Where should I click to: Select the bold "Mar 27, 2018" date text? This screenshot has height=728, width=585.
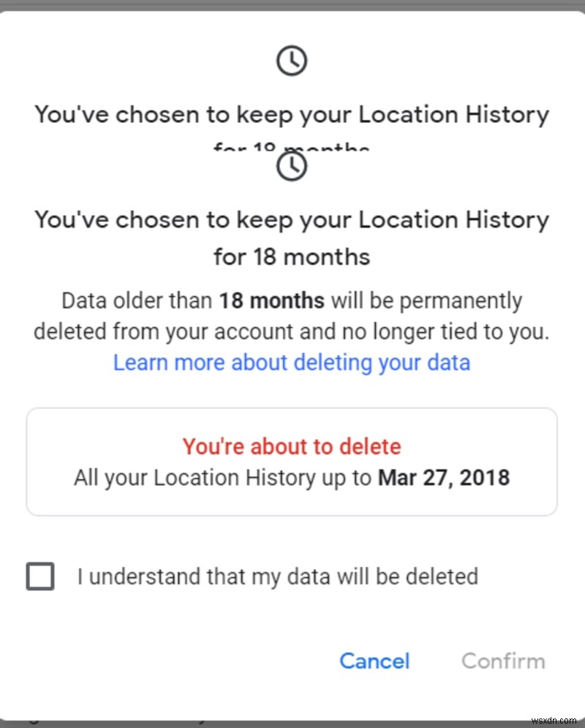443,477
